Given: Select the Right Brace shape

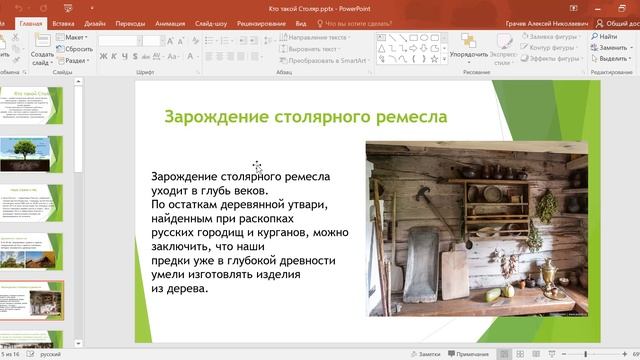Looking at the screenshot, I should (424, 59).
